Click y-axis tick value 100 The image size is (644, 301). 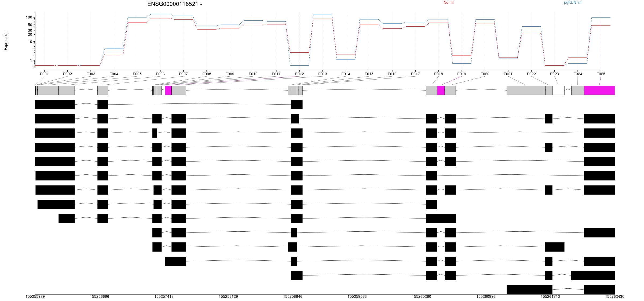tap(29, 17)
